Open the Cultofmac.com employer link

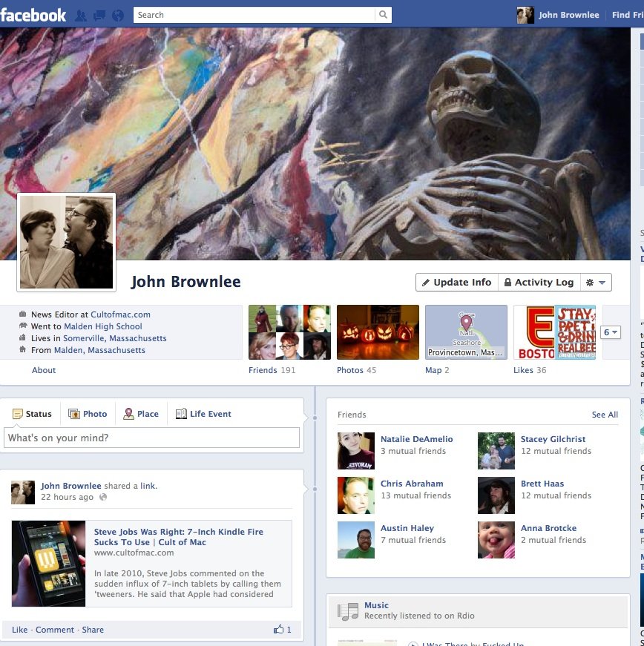click(120, 314)
